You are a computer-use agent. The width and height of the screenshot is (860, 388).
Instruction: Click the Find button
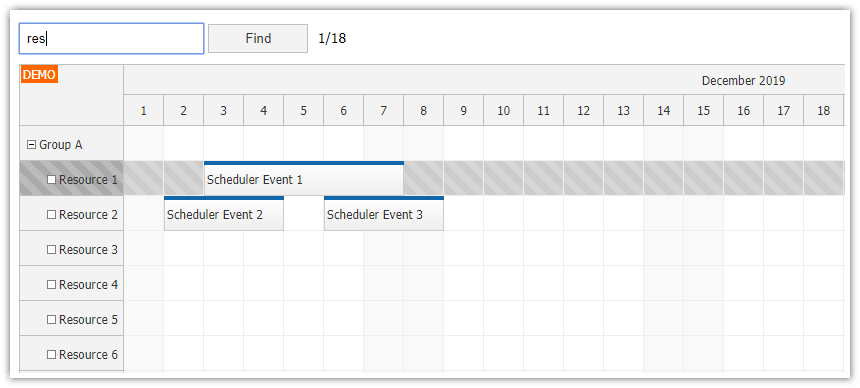point(258,38)
